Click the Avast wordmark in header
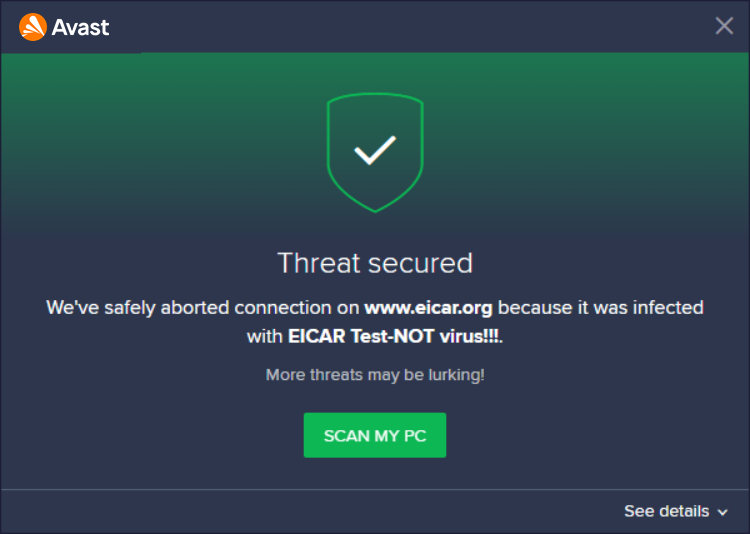This screenshot has height=534, width=750. pyautogui.click(x=82, y=26)
